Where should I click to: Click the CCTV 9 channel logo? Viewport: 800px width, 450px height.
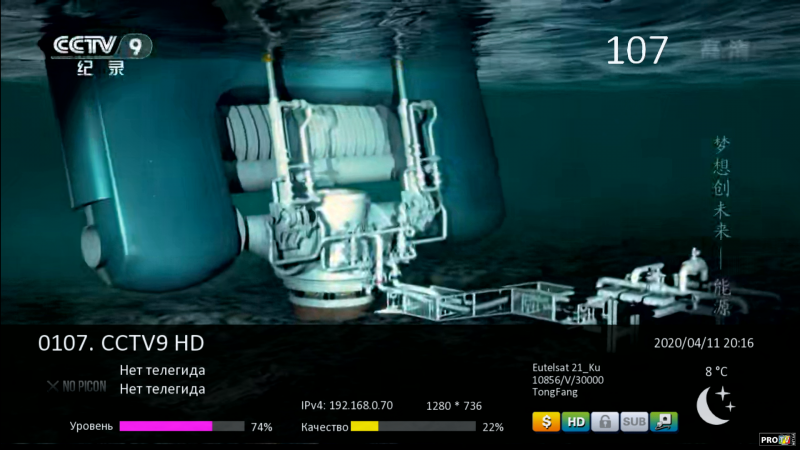(x=102, y=54)
